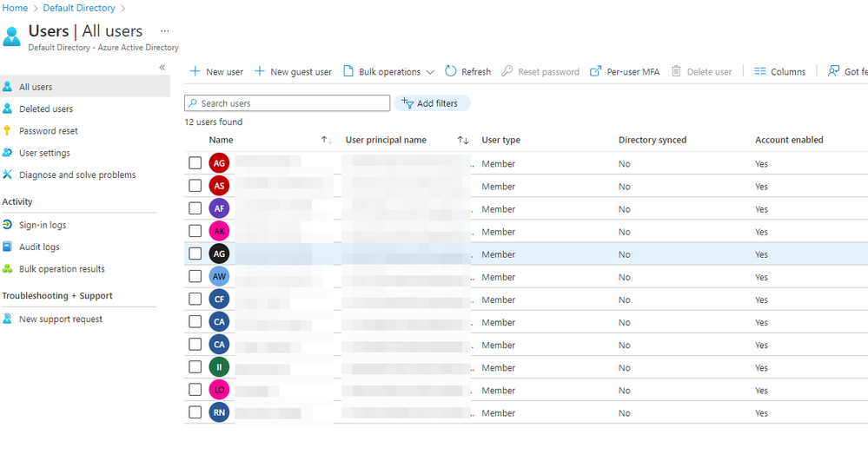
Task: Click the Add filters button
Action: [x=432, y=103]
